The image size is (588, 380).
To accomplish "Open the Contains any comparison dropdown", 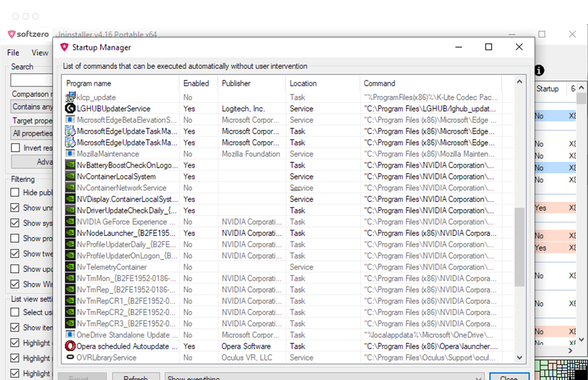I will click(x=32, y=107).
